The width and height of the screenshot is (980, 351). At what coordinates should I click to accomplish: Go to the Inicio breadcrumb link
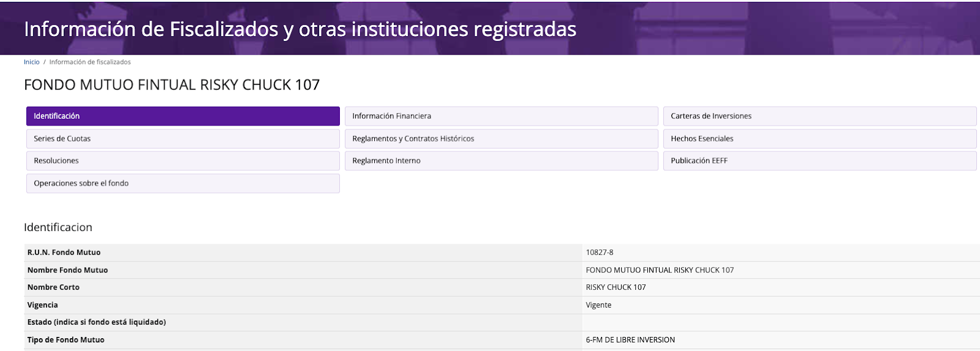tap(32, 62)
